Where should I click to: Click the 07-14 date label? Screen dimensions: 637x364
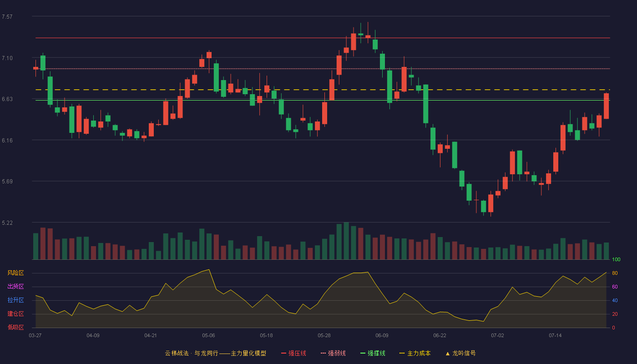[555, 335]
